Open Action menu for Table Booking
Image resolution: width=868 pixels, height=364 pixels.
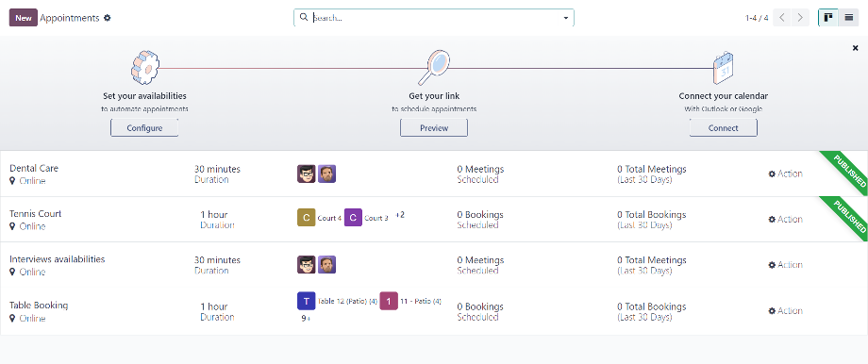coord(786,311)
